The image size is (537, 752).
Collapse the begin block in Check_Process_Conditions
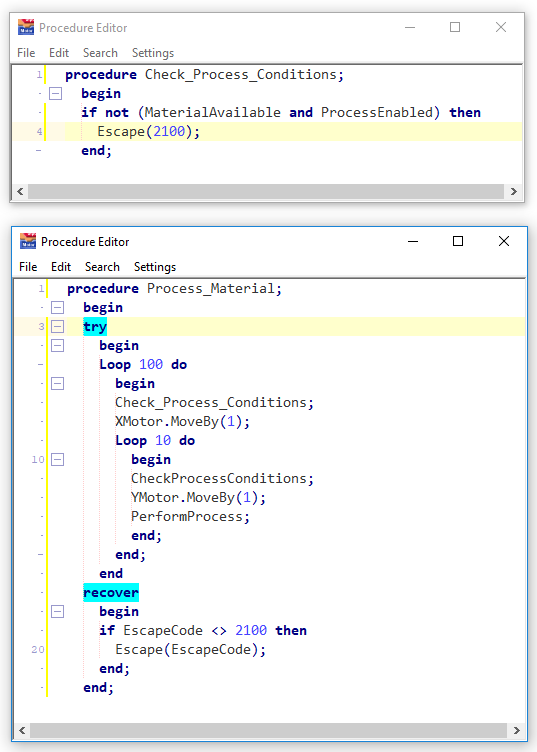pos(56,94)
